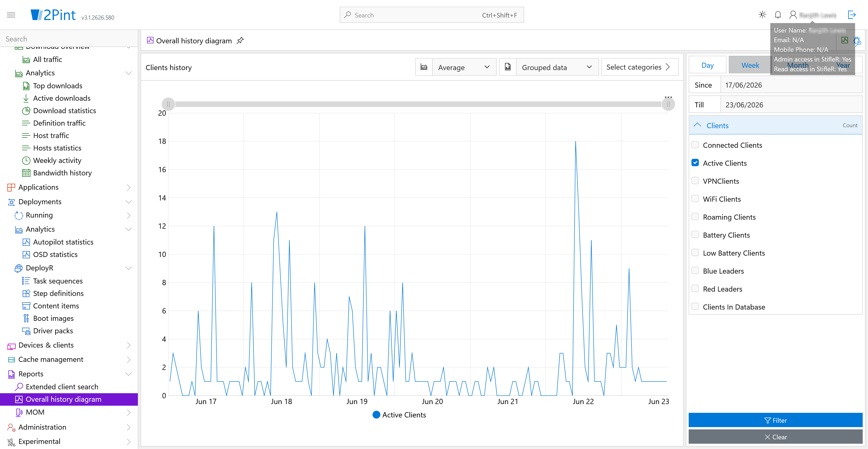The height and width of the screenshot is (449, 868).
Task: Switch to Week time range tab
Action: coord(750,65)
